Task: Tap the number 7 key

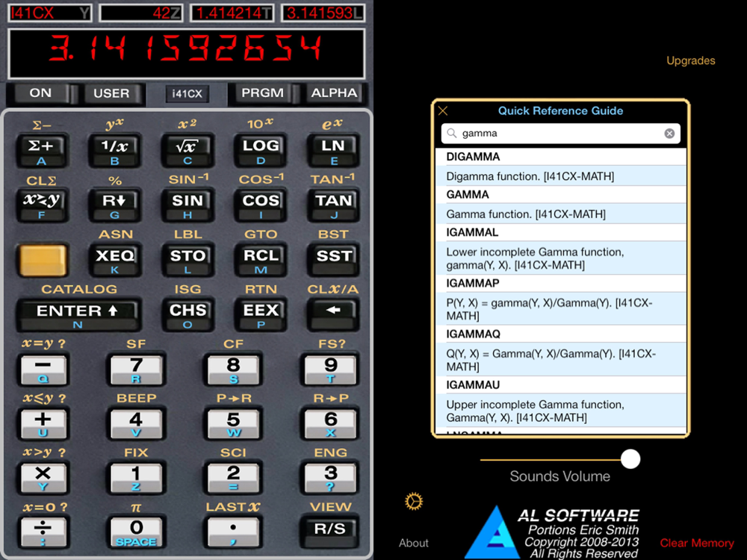Action: pyautogui.click(x=136, y=370)
